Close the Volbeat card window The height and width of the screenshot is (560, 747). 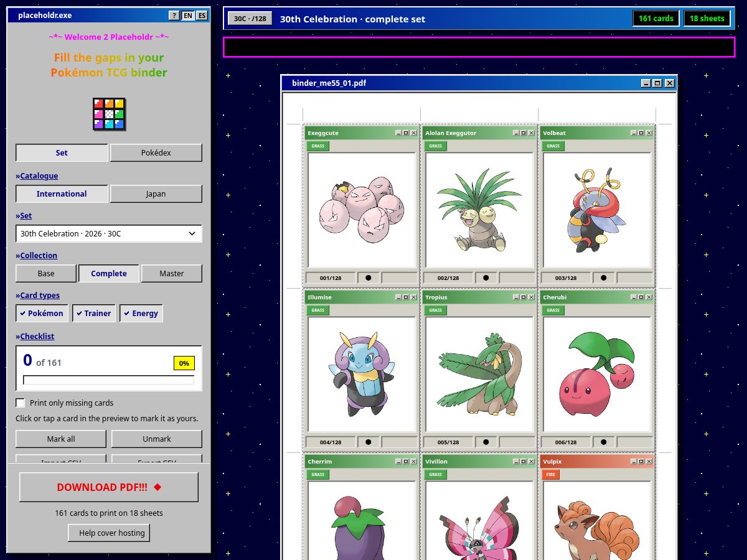pyautogui.click(x=649, y=133)
